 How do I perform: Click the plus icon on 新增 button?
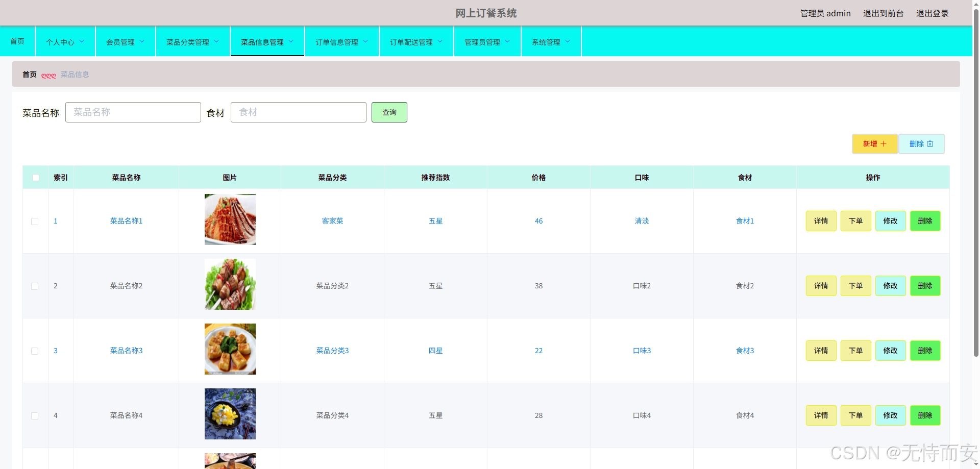tap(884, 144)
